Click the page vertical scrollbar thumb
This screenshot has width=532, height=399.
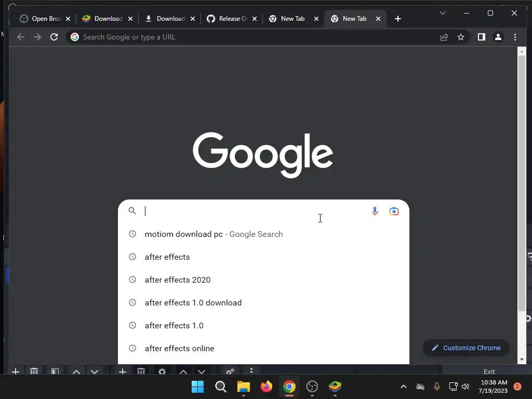point(522,183)
